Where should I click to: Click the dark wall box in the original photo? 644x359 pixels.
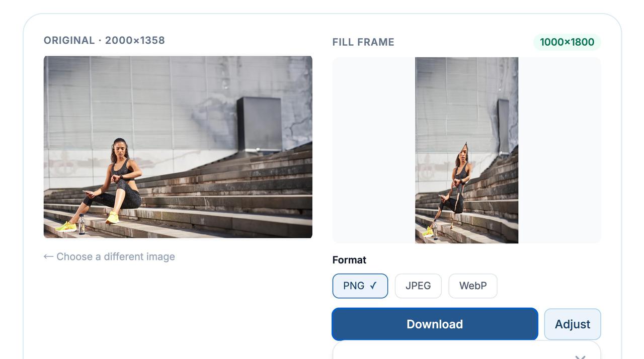(x=259, y=124)
